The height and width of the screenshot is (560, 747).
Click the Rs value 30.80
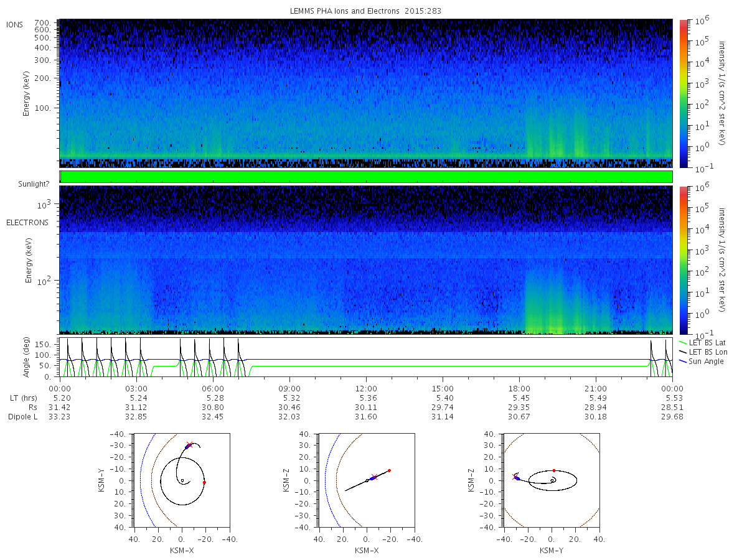[213, 407]
